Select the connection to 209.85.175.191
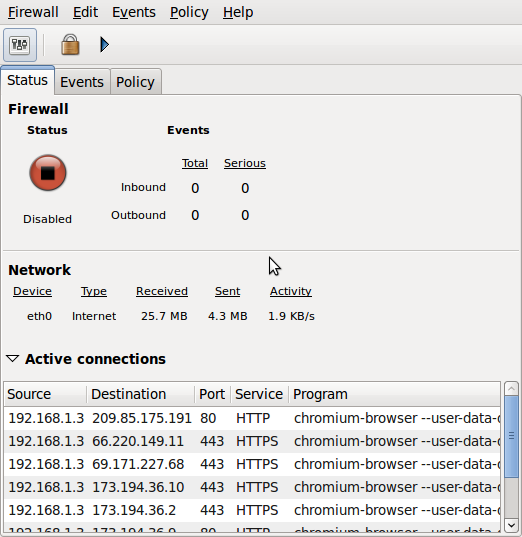522x537 pixels. click(252, 418)
